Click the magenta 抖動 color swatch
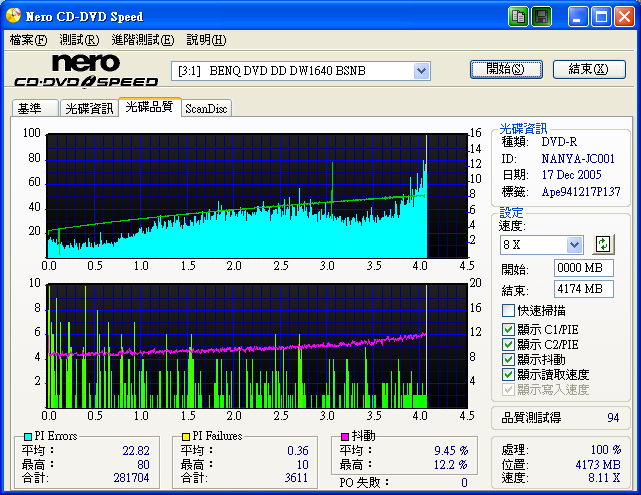Image resolution: width=641 pixels, height=495 pixels. 345,437
